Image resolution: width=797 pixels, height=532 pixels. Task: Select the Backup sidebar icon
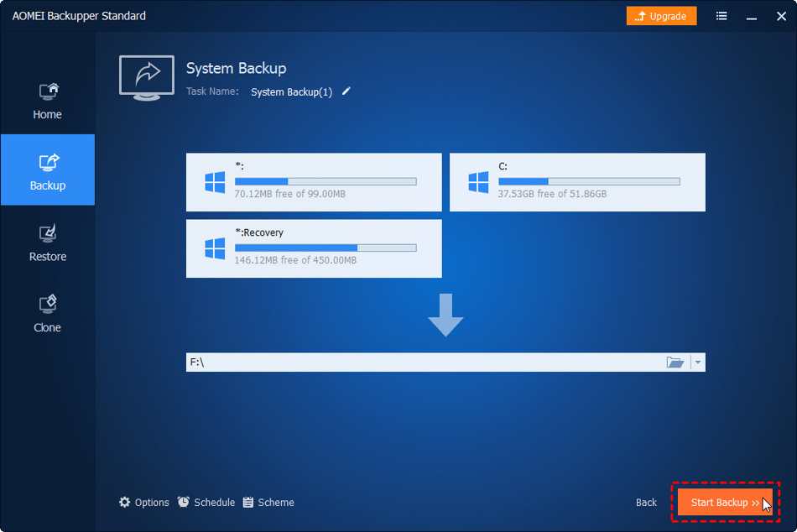tap(47, 170)
